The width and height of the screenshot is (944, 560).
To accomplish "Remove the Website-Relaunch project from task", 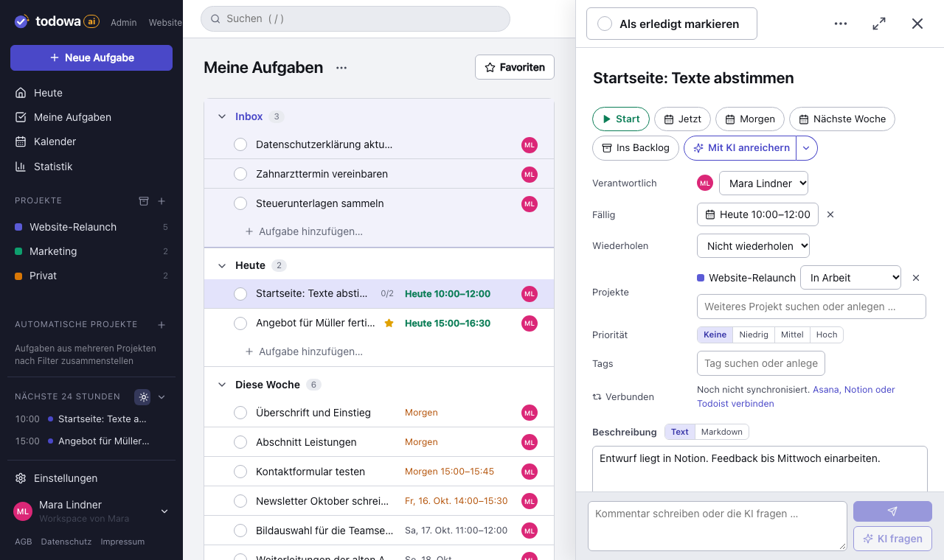I will (916, 278).
